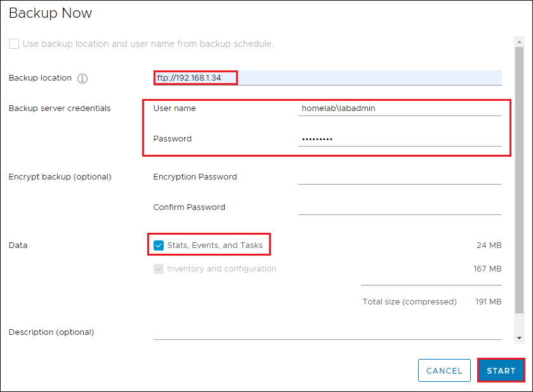
Task: Click the CANCEL button
Action: [x=444, y=370]
